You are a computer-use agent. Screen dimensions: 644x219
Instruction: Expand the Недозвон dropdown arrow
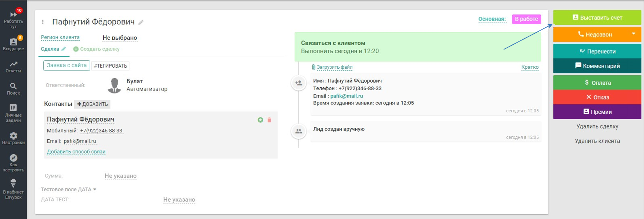(x=633, y=34)
